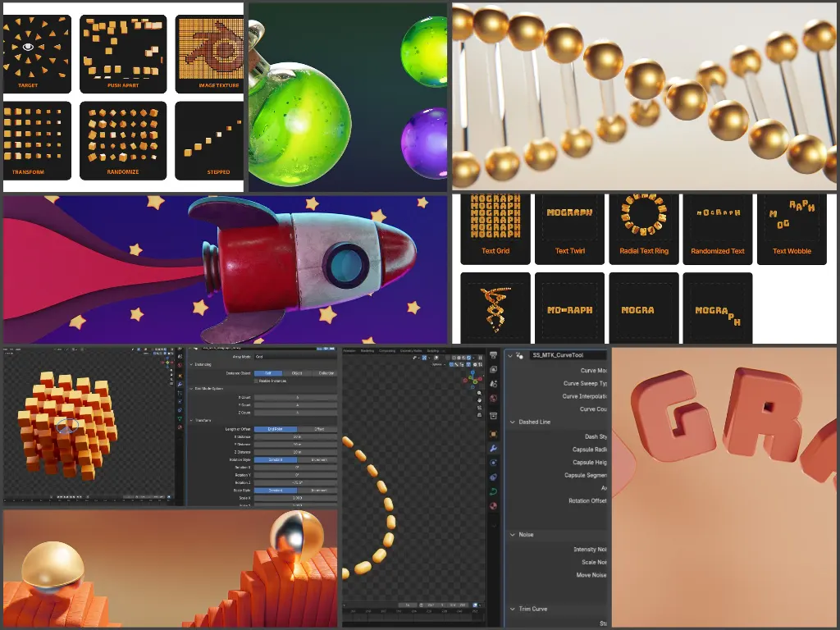Toggle perspective grid gizmo in capsule viewport
Screen dimensions: 840x630
[479, 414]
